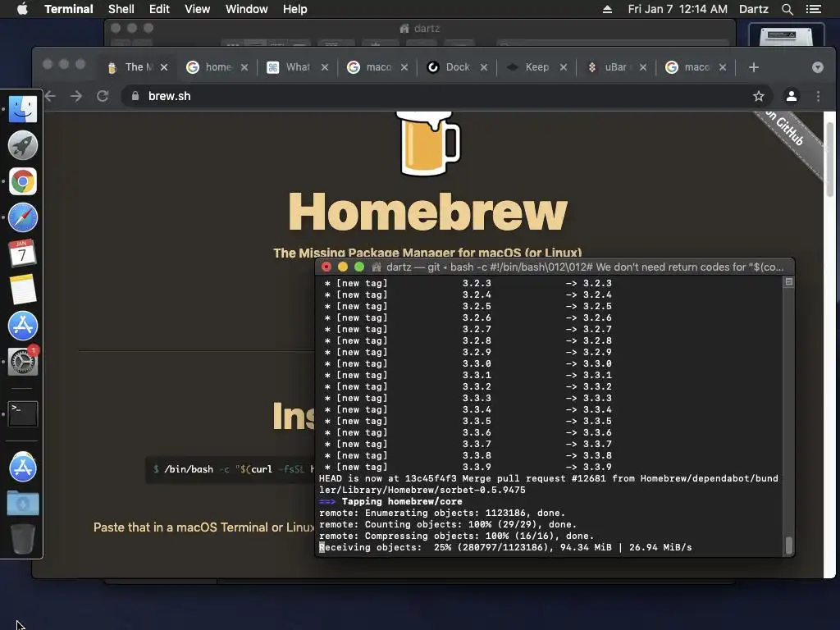Image resolution: width=840 pixels, height=630 pixels.
Task: Open Notes app in the dock
Action: coord(22,290)
